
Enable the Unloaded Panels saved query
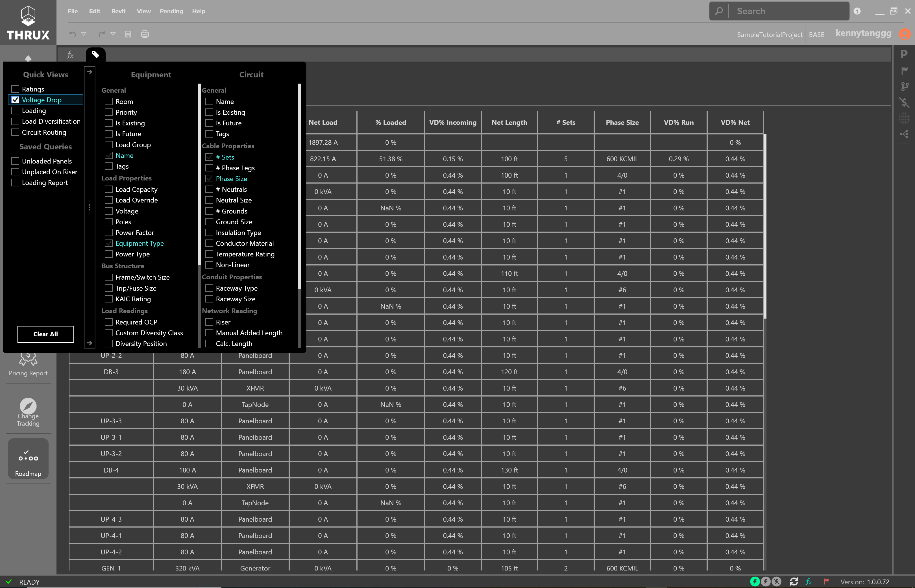[15, 161]
